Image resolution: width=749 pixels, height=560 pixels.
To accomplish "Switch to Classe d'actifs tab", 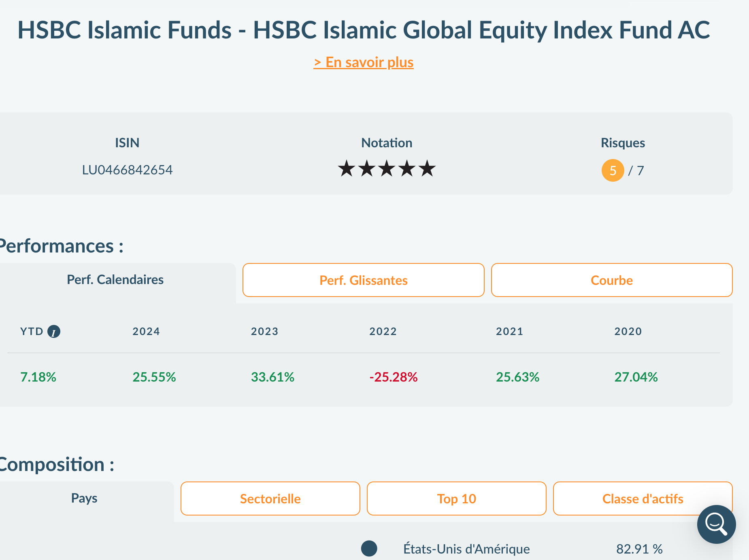I will point(643,498).
